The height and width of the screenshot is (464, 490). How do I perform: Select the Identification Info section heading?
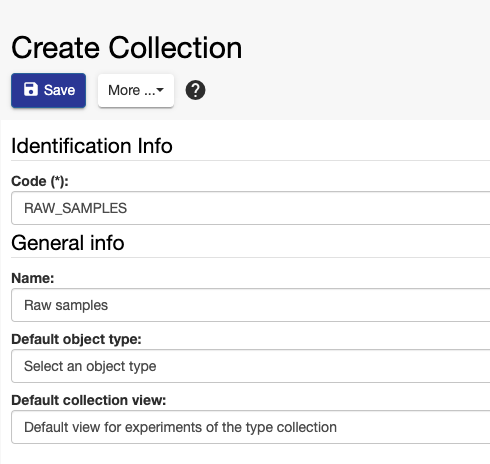(92, 146)
